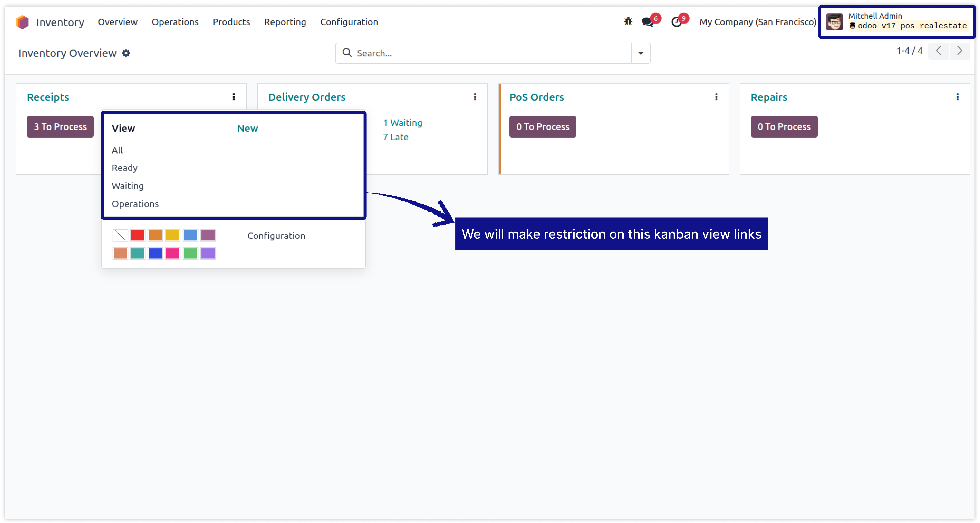The height and width of the screenshot is (523, 980).
Task: Open the Reporting menu
Action: 285,22
